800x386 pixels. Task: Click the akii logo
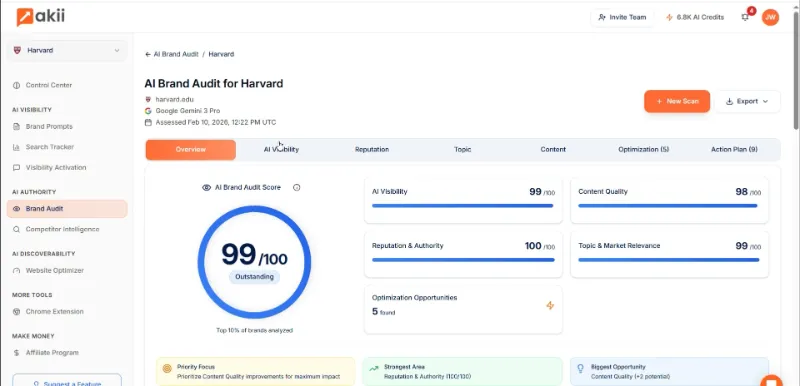click(x=40, y=17)
